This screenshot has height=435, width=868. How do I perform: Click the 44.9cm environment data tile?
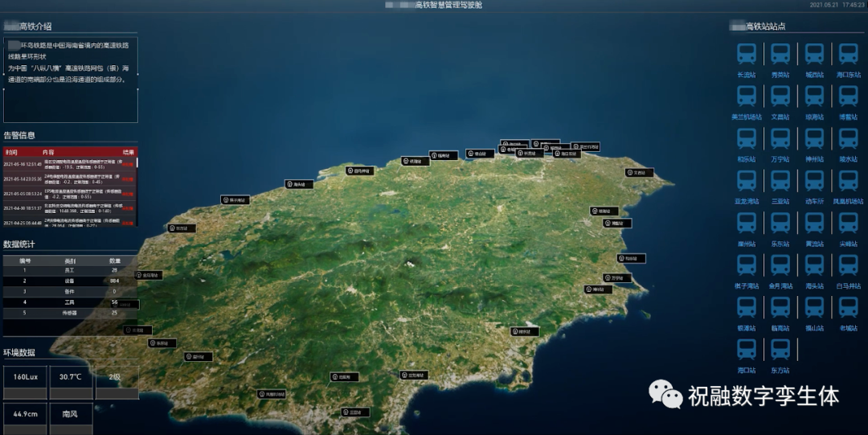click(x=25, y=416)
